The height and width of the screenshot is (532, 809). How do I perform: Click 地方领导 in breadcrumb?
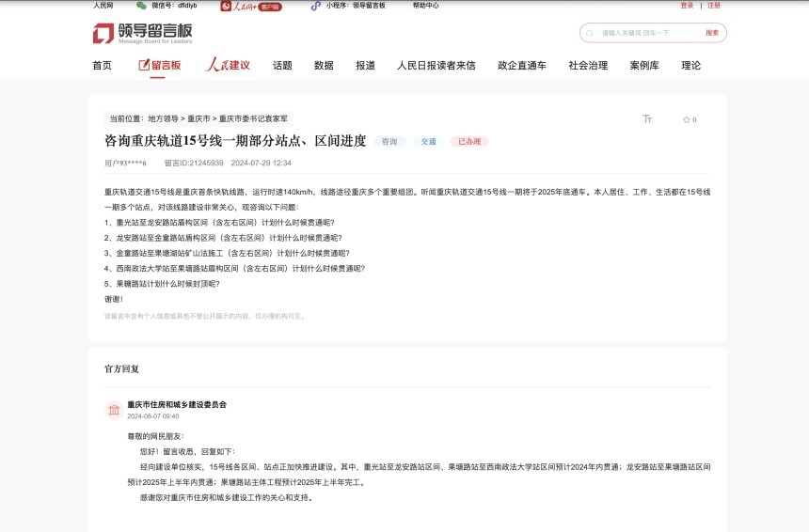point(163,118)
